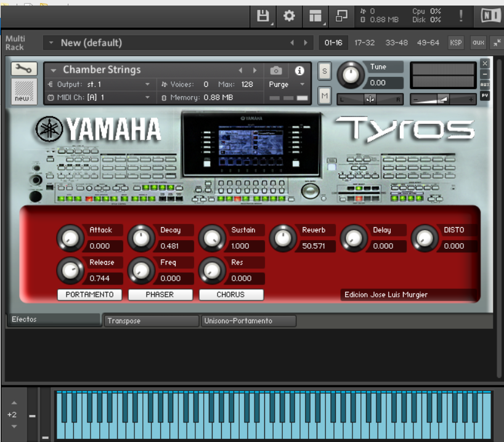Screen dimensions: 504x442
Task: Select the next instrument arrow
Action: tap(255, 70)
